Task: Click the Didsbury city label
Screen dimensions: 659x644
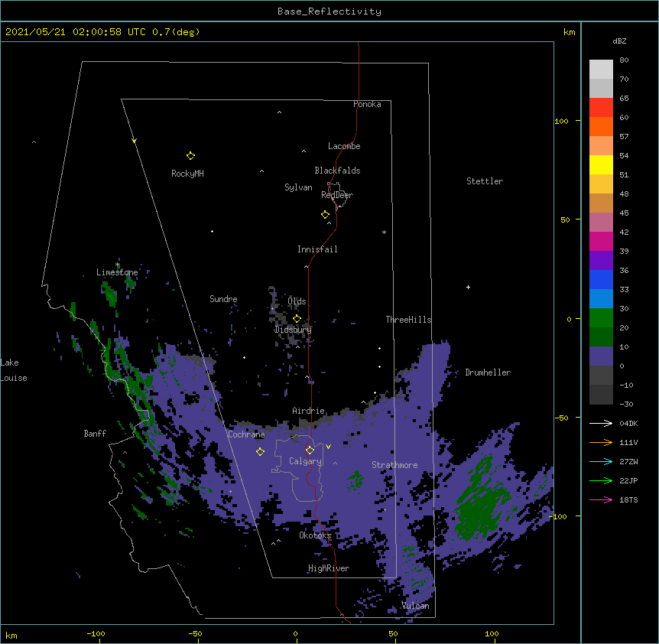Action: click(294, 330)
